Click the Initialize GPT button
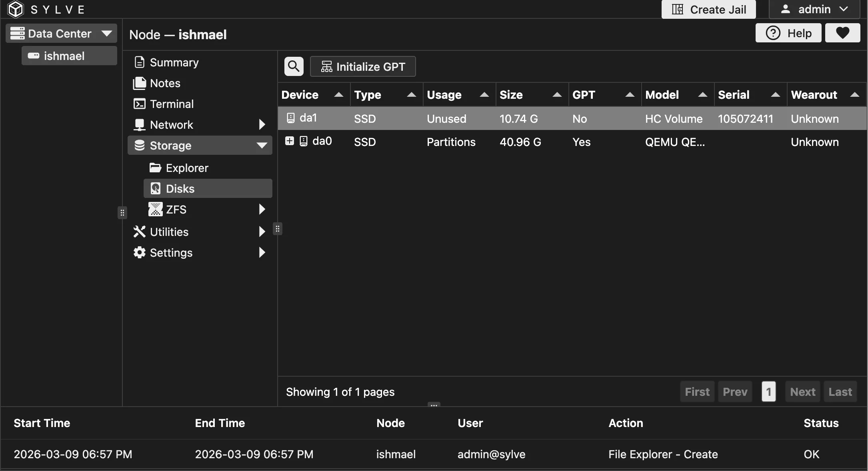Viewport: 868px width, 471px height. (362, 66)
